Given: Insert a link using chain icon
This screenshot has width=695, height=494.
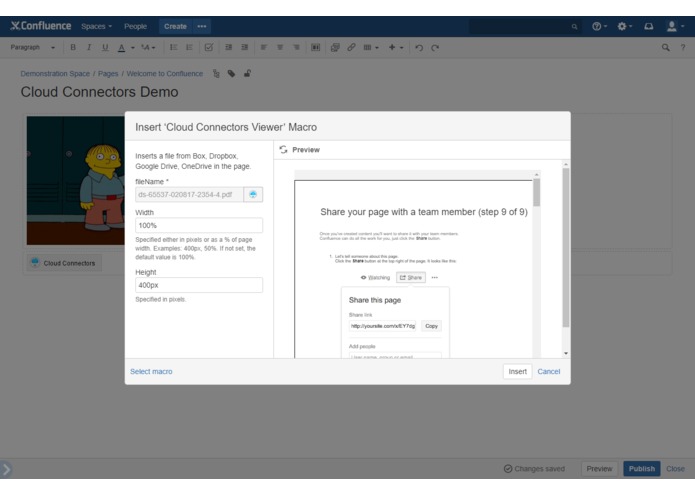Looking at the screenshot, I should click(351, 47).
